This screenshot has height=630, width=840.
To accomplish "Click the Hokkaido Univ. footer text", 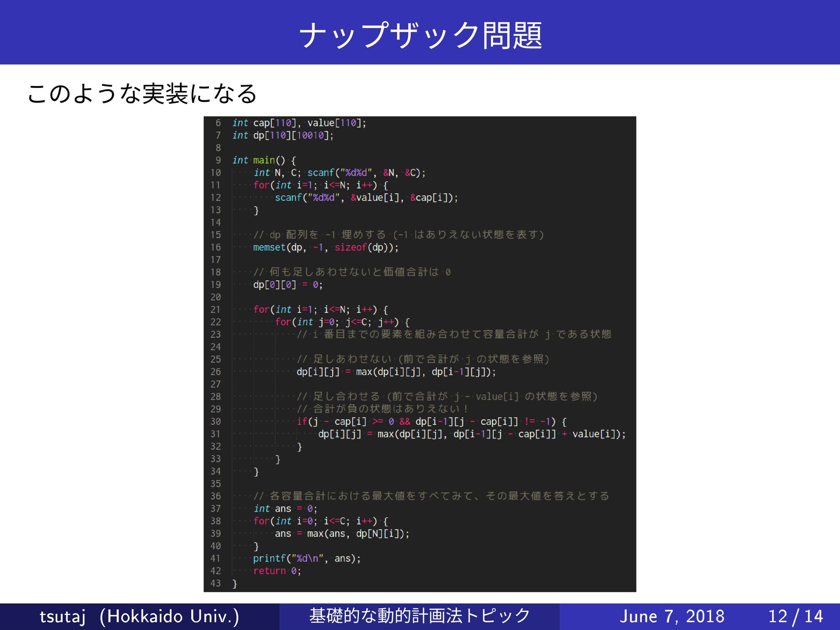I will click(169, 616).
